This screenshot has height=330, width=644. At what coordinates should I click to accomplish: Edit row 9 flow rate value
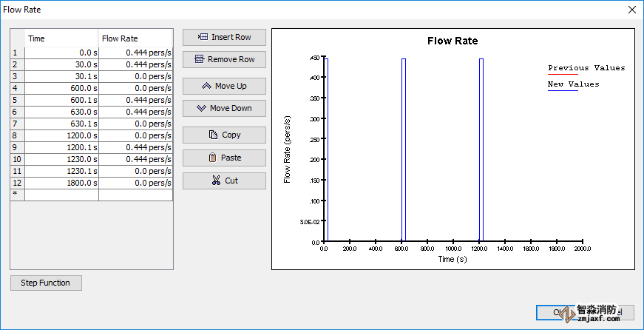click(135, 147)
